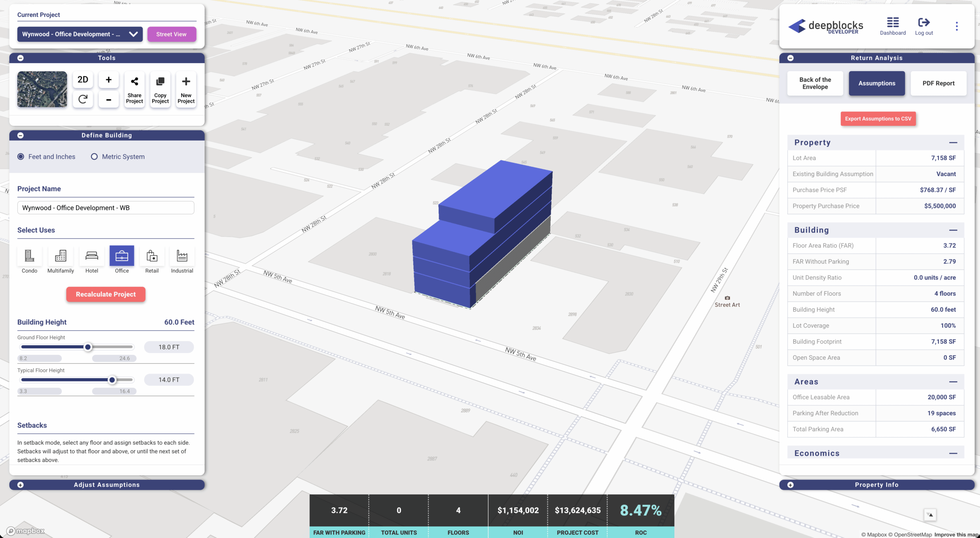Collapse the Property section
The width and height of the screenshot is (980, 538).
pos(953,143)
